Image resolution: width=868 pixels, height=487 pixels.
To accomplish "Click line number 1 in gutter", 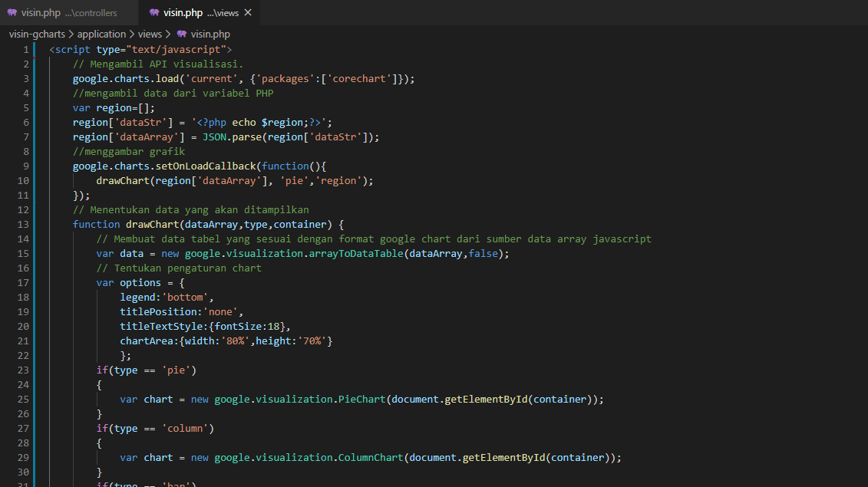I will pos(25,49).
